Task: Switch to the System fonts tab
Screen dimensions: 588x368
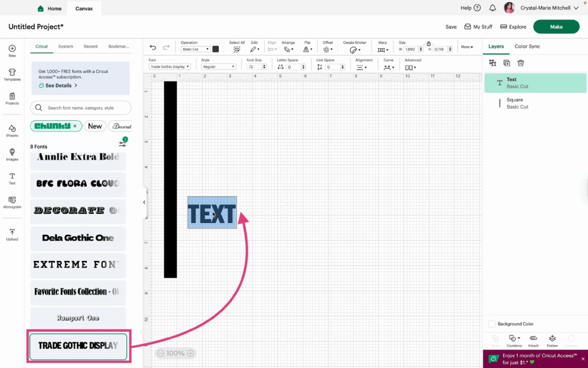Action: [65, 47]
